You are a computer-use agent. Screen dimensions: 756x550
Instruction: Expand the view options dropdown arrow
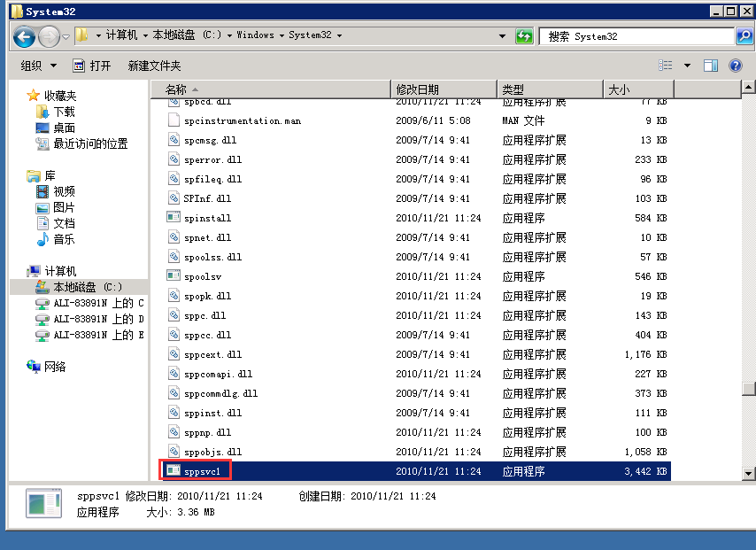click(687, 66)
